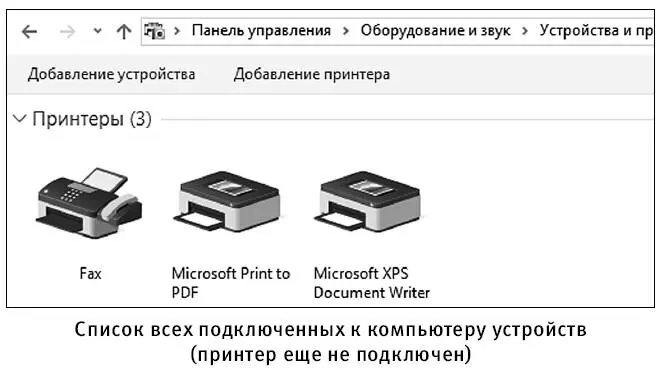Click the Control Panel icon in address bar
The image size is (664, 373).
click(154, 31)
